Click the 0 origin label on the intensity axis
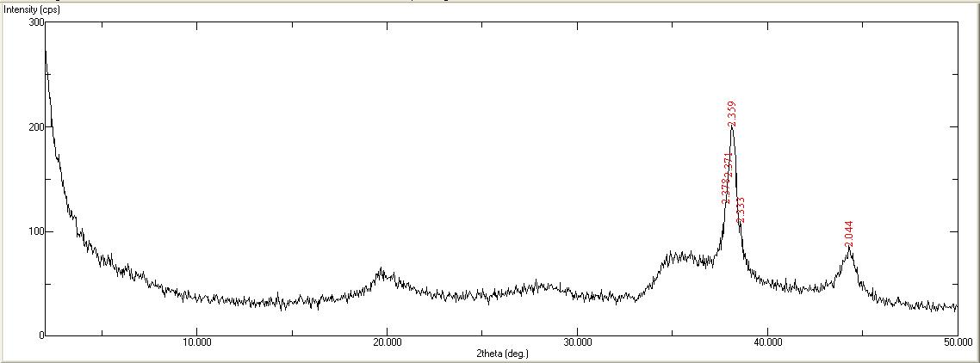Viewport: 980px width, 363px height. coord(40,335)
